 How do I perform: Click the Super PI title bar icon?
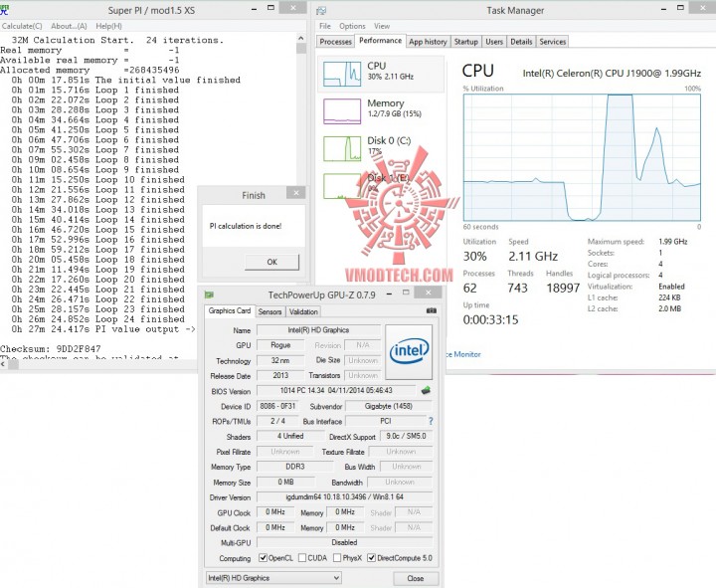(4, 10)
